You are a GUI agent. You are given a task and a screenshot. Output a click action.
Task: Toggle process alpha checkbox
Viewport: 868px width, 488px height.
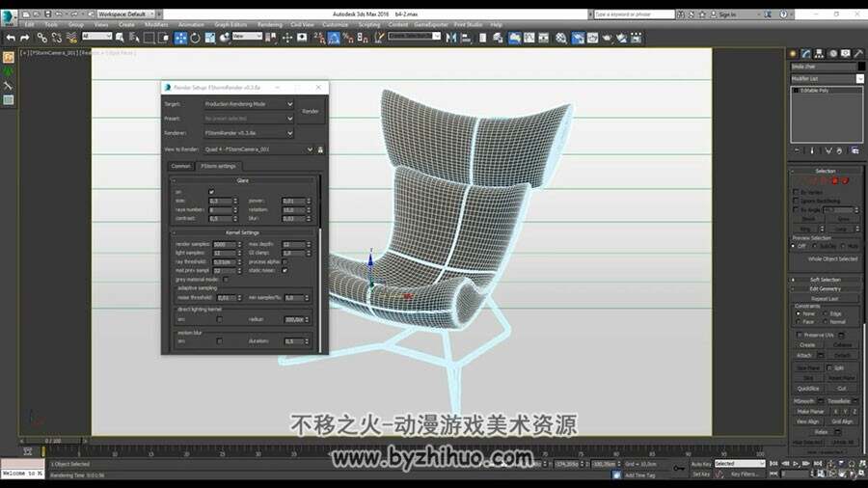(x=285, y=261)
